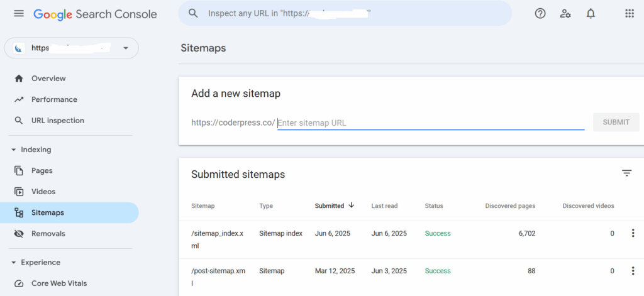644x296 pixels.
Task: Open the /sitemap_index.xml sitemap row
Action: click(411, 240)
